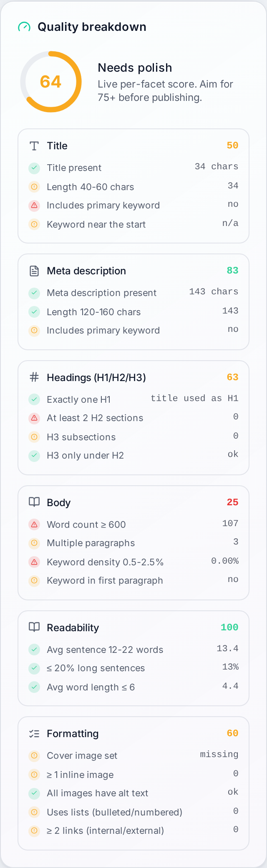The image size is (267, 868).
Task: Click red warning icon for Includes primary keyword
Action: (x=34, y=205)
